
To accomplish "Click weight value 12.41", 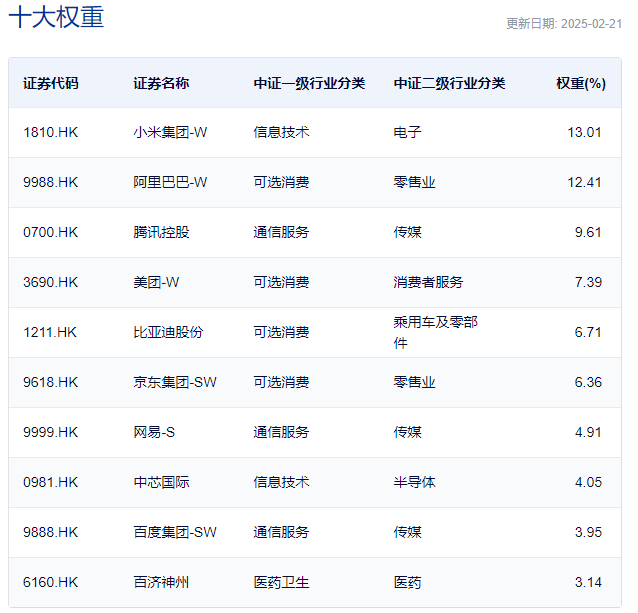I will [x=584, y=182].
